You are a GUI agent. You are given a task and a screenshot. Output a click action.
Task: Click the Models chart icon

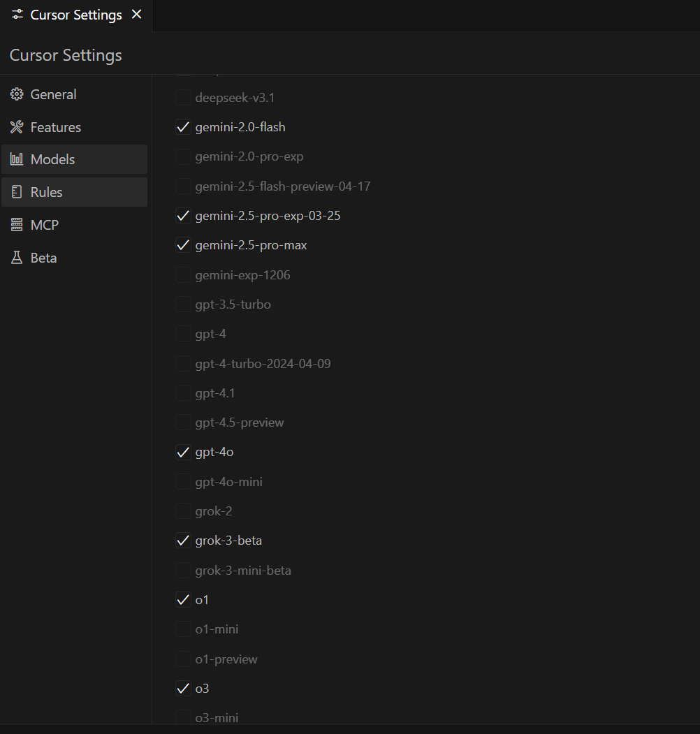(x=17, y=159)
